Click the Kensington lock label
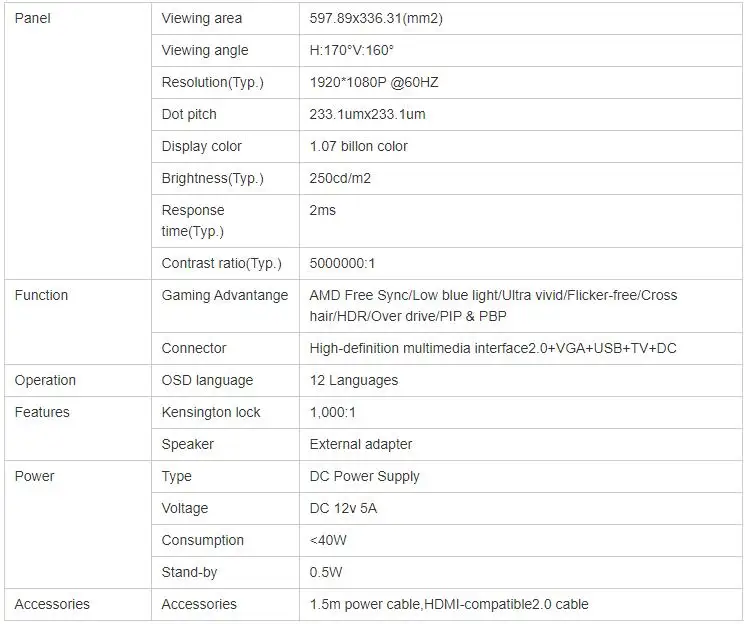This screenshot has height=624, width=746. click(x=211, y=412)
